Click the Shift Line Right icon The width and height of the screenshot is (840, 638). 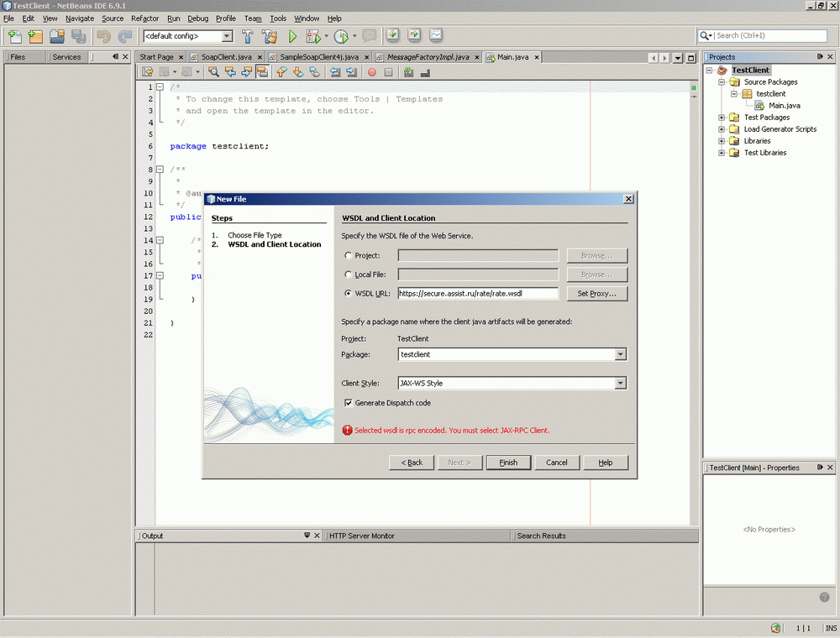351,71
